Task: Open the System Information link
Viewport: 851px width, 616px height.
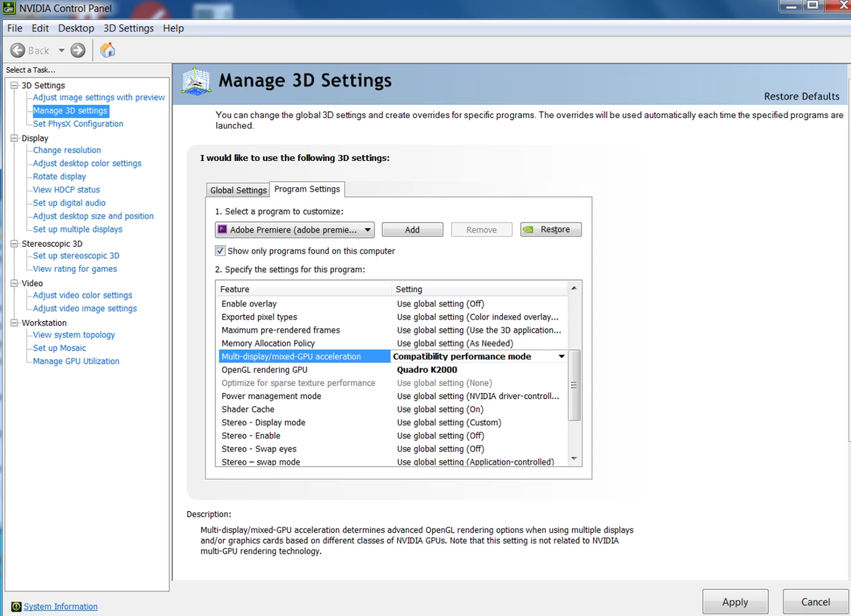Action: (x=61, y=606)
